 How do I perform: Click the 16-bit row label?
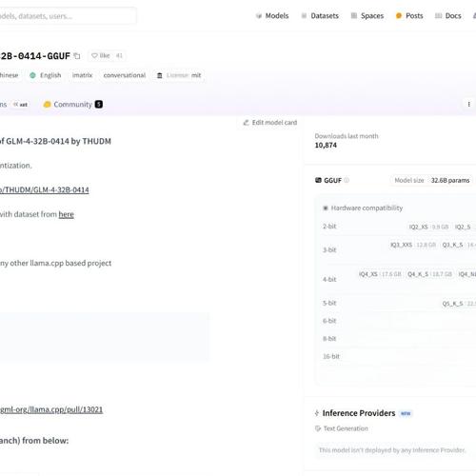tap(331, 356)
